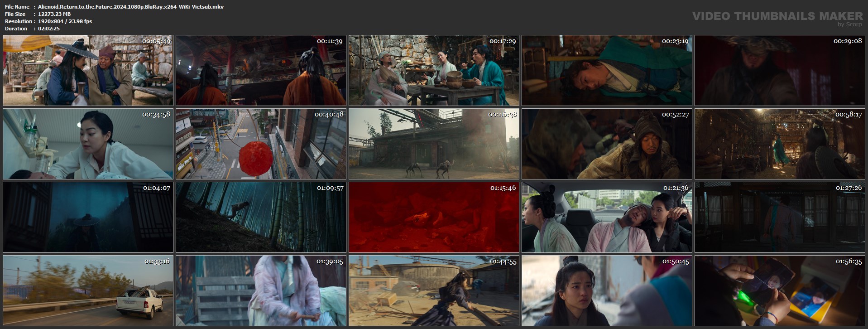Select the frame at 00:58:17
The height and width of the screenshot is (329, 868).
[x=780, y=144]
